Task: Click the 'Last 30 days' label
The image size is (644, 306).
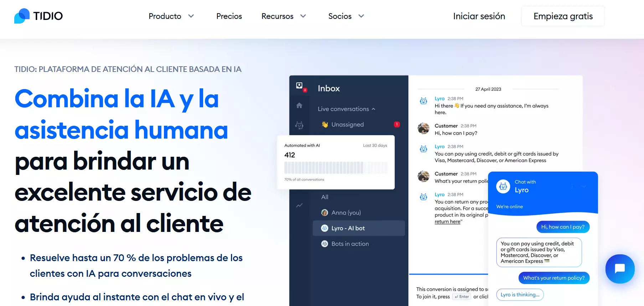Action: 375,145
